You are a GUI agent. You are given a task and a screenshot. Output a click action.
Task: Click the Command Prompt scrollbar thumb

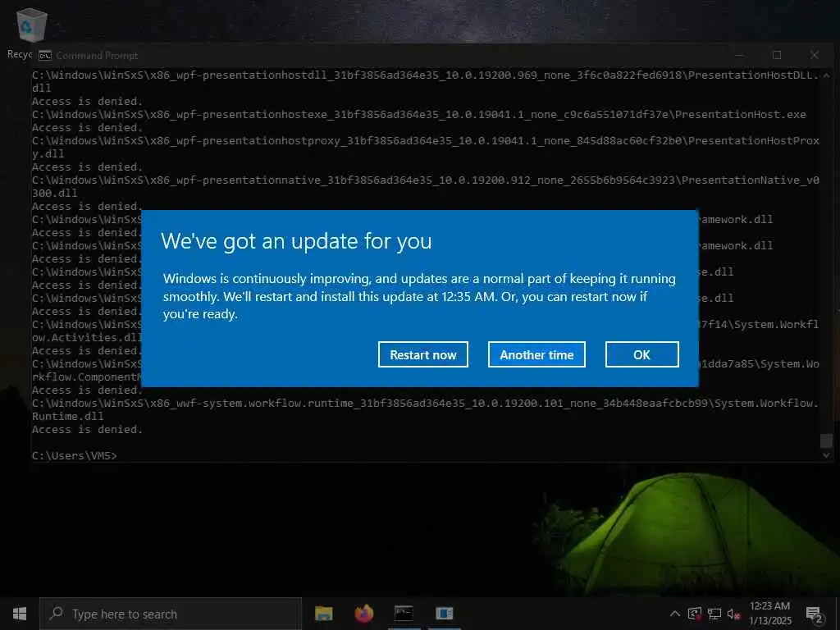[826, 441]
